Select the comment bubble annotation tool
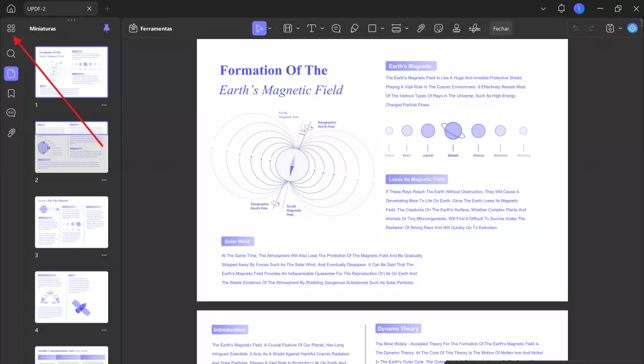The image size is (644, 364). [336, 28]
